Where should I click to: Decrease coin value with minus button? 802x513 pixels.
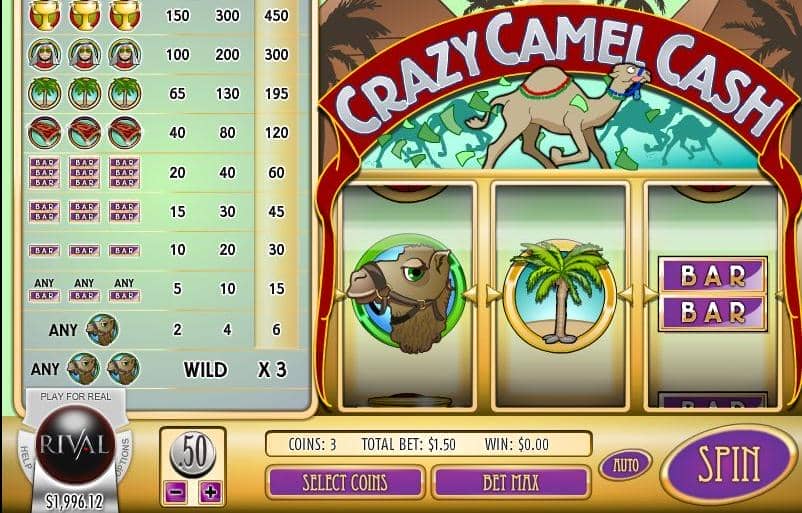176,492
